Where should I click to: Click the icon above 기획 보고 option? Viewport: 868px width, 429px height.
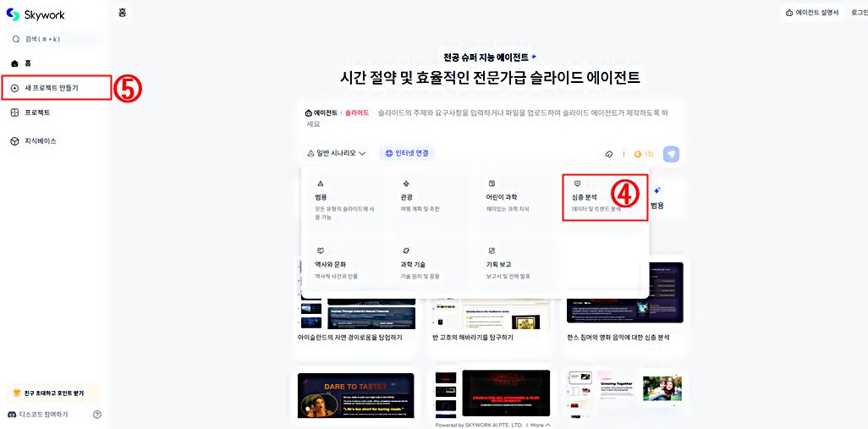(491, 250)
